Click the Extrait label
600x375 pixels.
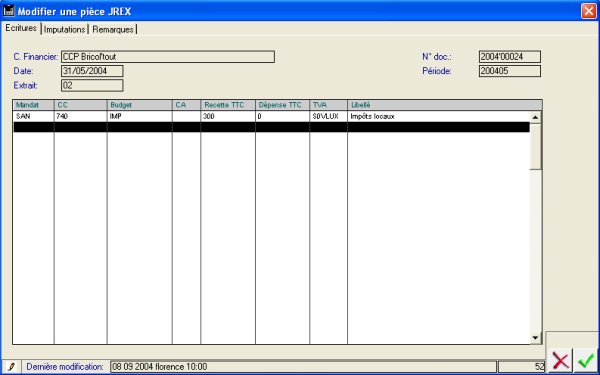tap(25, 85)
